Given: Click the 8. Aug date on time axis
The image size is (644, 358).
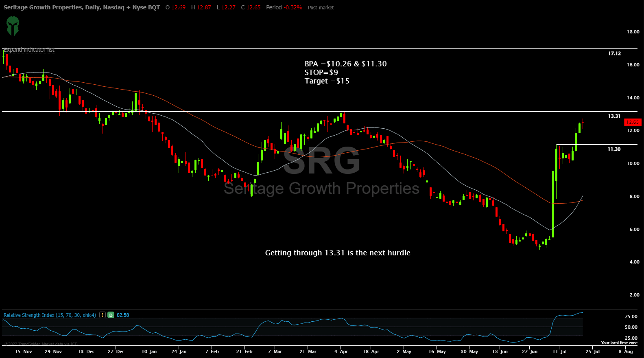Looking at the screenshot, I should (x=626, y=351).
